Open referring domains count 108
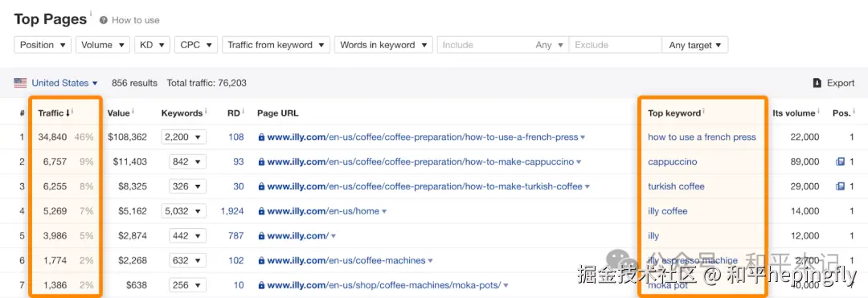 (235, 137)
